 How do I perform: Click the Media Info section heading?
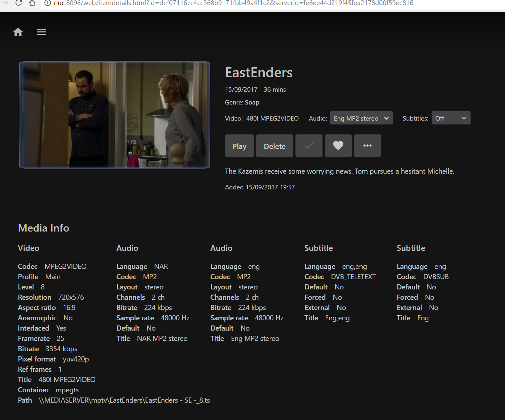[43, 228]
